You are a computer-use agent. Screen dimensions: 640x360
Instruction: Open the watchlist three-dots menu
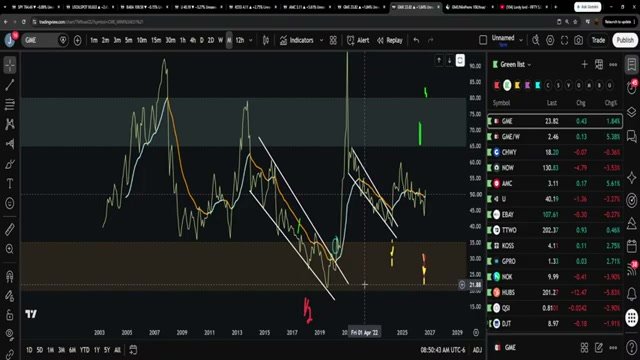(613, 64)
